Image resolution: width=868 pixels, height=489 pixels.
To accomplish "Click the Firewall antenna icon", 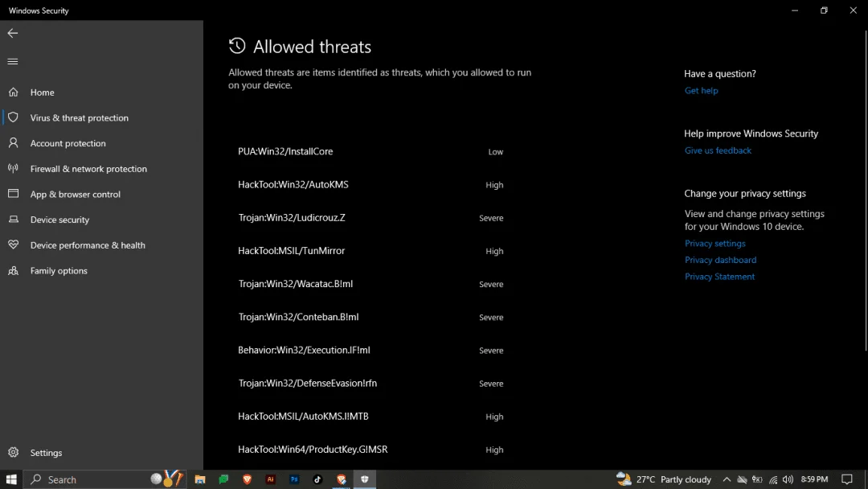I will point(14,168).
